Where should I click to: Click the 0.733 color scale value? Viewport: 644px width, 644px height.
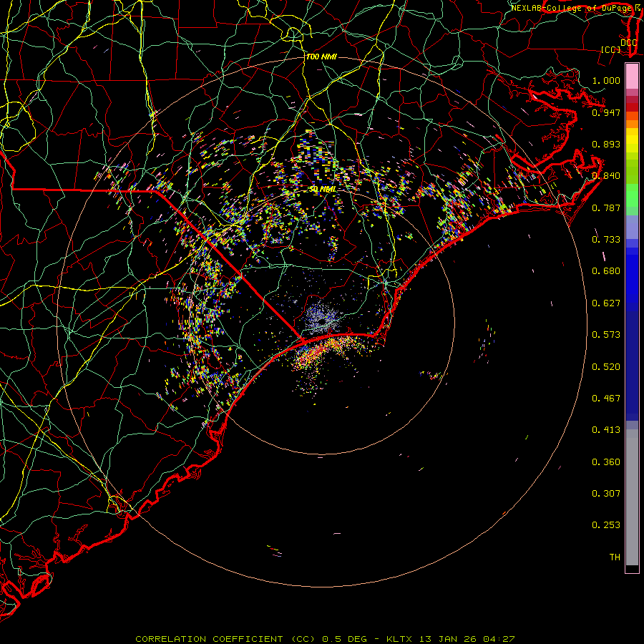click(x=606, y=240)
